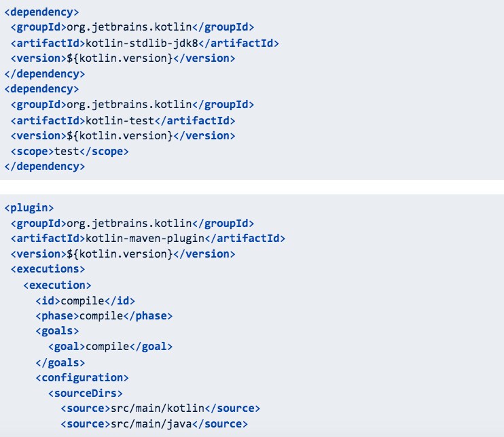Click the src/main/java source path
This screenshot has height=437, width=504.
151,424
